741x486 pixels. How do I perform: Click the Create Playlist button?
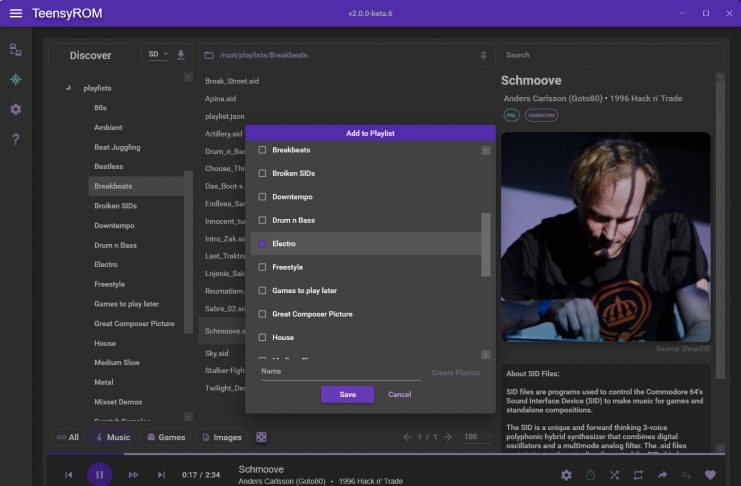click(456, 373)
